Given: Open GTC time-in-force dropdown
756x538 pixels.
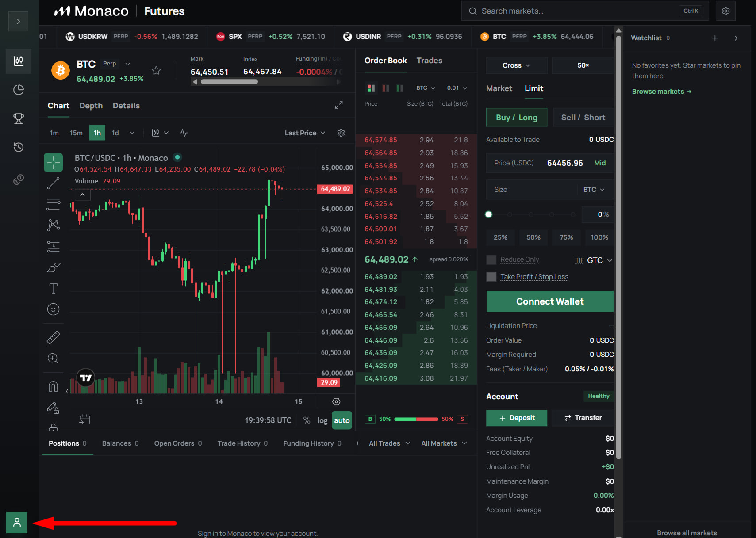Looking at the screenshot, I should point(599,260).
